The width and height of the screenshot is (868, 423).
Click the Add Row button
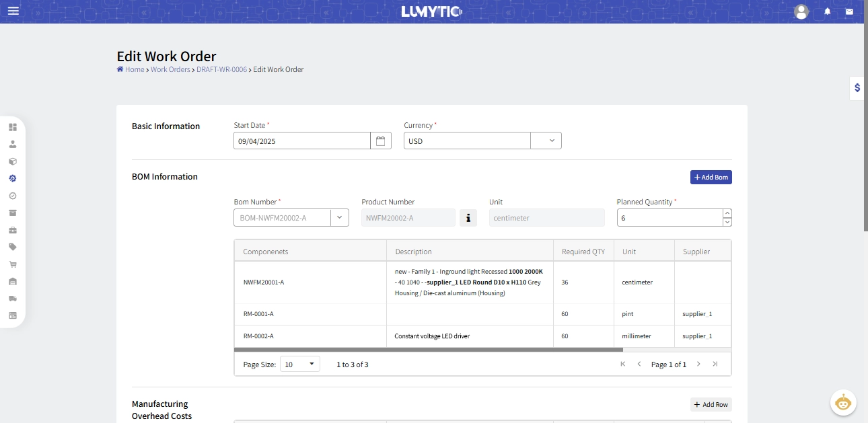(711, 404)
